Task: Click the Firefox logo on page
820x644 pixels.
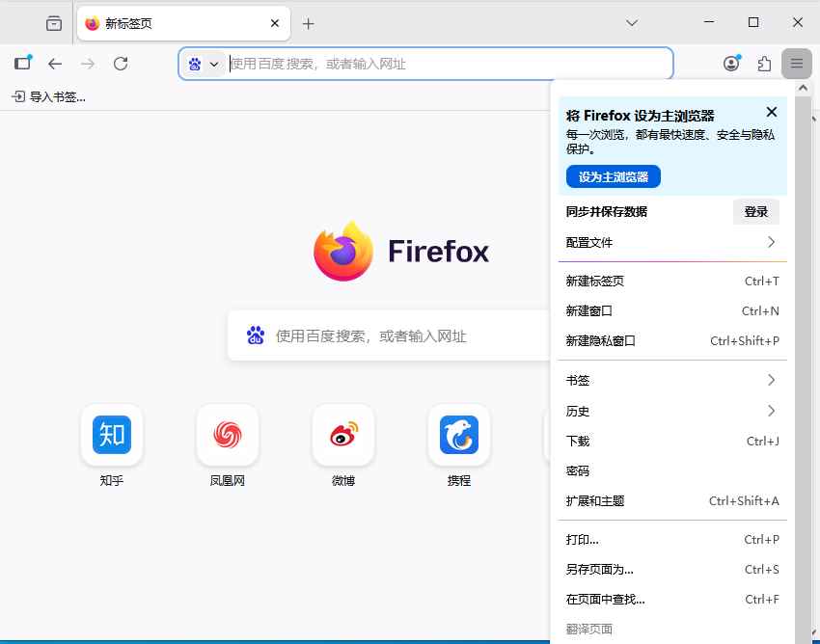Action: (x=401, y=251)
